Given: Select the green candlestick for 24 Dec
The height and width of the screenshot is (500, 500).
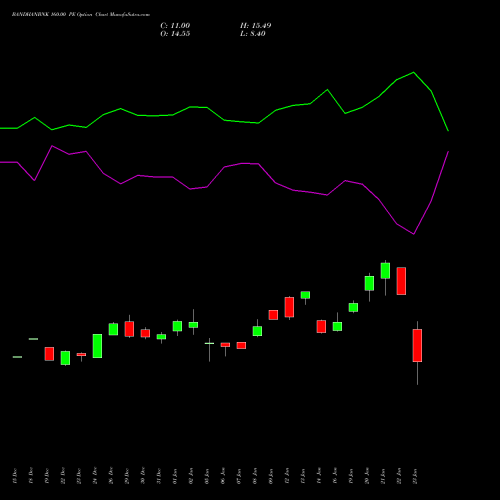Looking at the screenshot, I should tap(97, 346).
